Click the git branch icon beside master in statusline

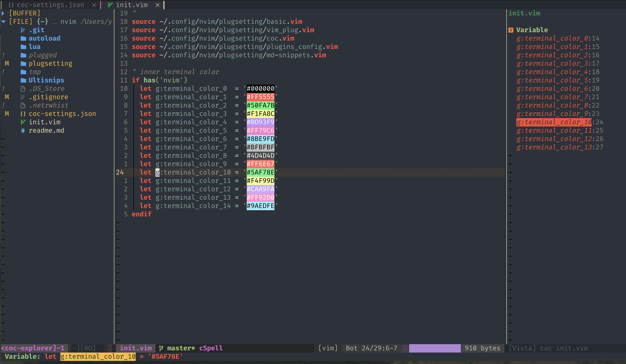point(161,348)
